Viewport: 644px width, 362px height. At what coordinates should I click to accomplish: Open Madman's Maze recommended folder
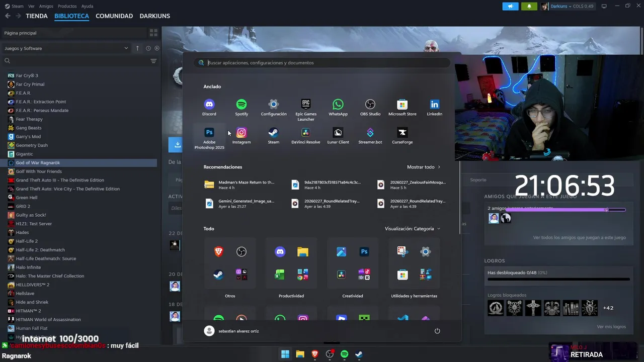tap(240, 185)
